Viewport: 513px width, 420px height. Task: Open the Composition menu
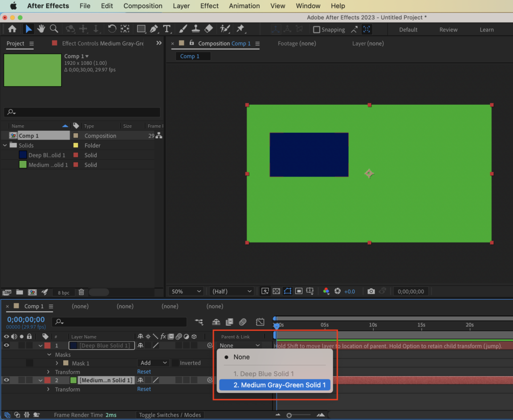(143, 6)
